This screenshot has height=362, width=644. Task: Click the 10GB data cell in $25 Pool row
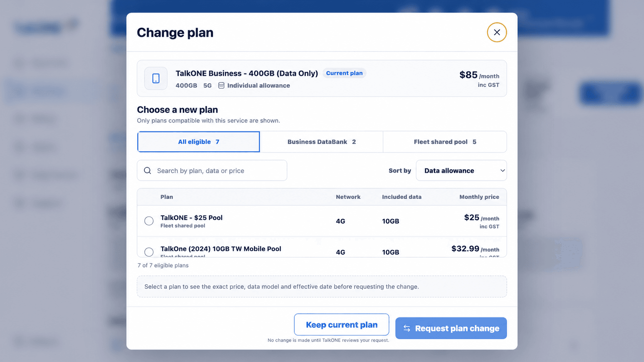click(391, 221)
